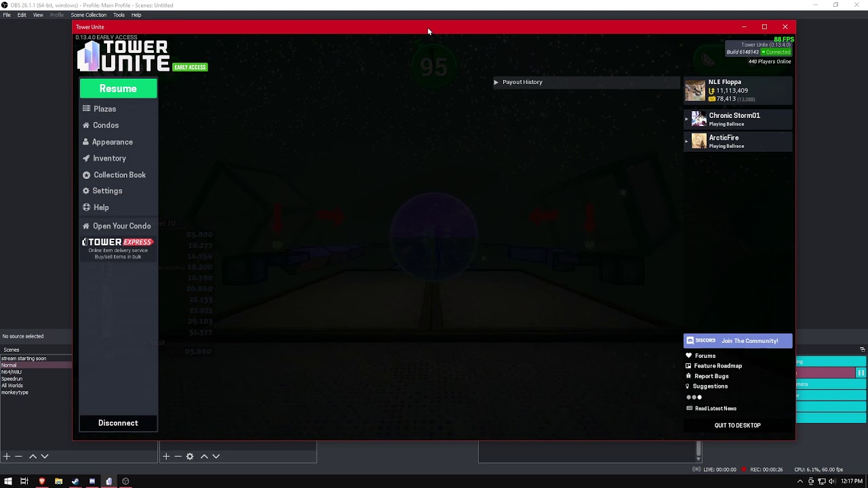868x488 pixels.
Task: Open the OBS Tools menu
Action: click(119, 15)
